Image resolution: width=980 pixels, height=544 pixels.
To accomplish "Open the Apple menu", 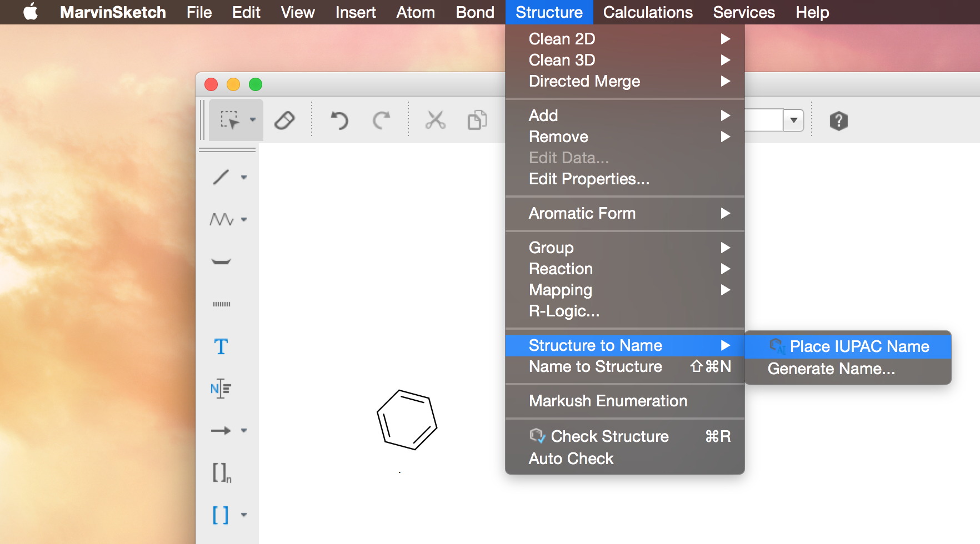I will click(31, 12).
